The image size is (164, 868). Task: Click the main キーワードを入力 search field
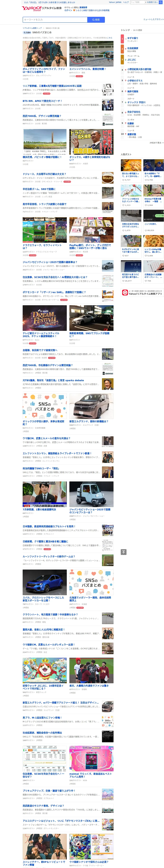click(55, 20)
